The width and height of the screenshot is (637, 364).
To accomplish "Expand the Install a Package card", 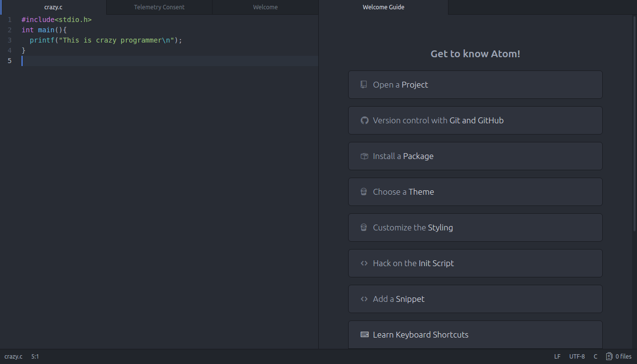I will point(475,156).
